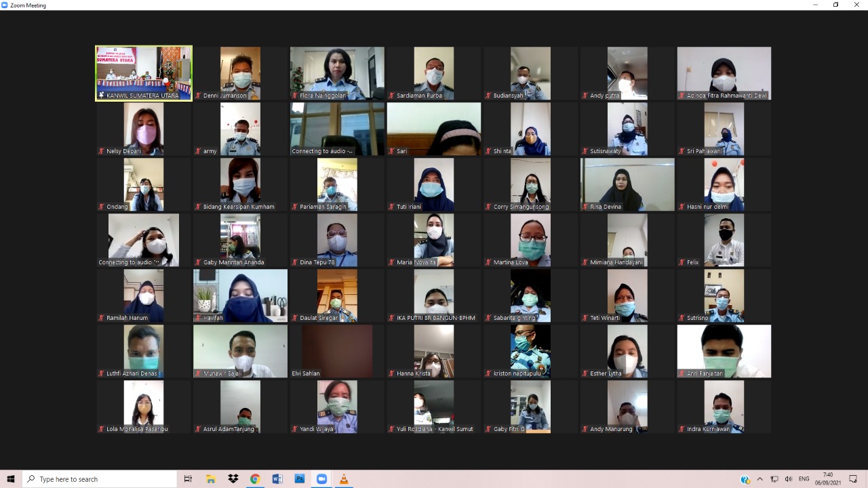This screenshot has height=488, width=868.
Task: Click the 'Type here to search' box
Action: [100, 479]
